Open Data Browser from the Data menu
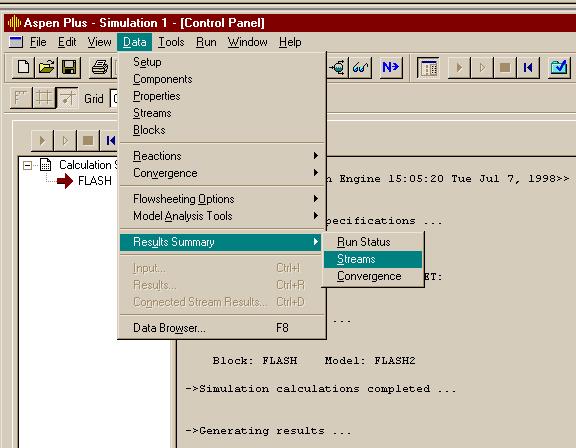This screenshot has width=576, height=448. coord(222,328)
